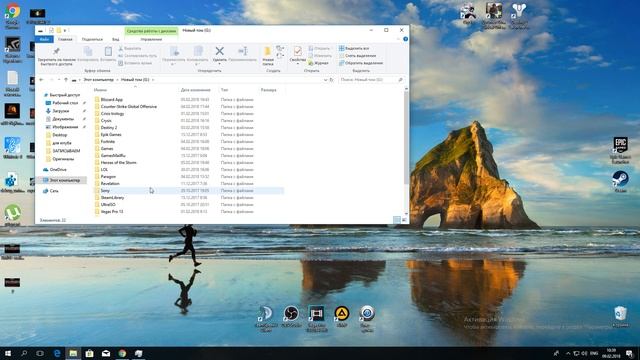640x360 pixels.
Task: Click Обратить выделение in the ribbon
Action: (361, 63)
